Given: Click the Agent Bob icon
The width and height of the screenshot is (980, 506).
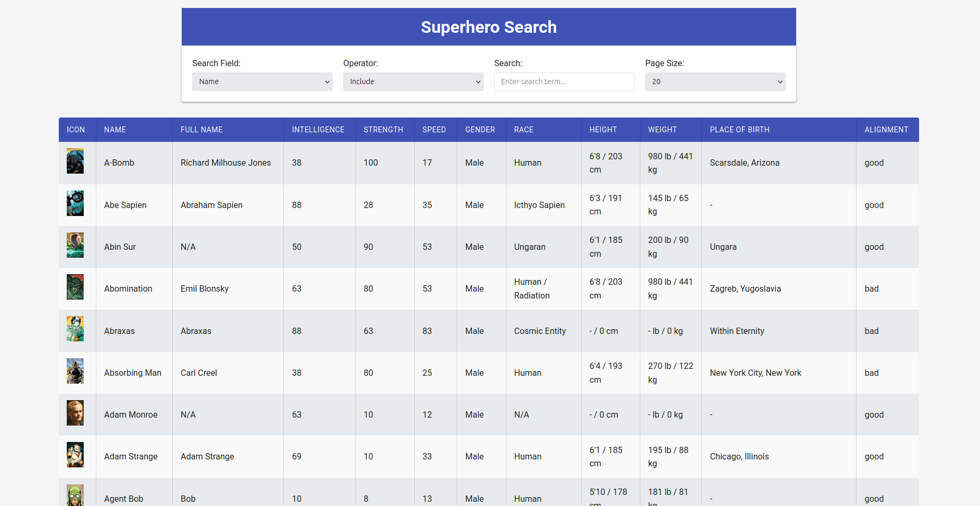Looking at the screenshot, I should pyautogui.click(x=75, y=495).
